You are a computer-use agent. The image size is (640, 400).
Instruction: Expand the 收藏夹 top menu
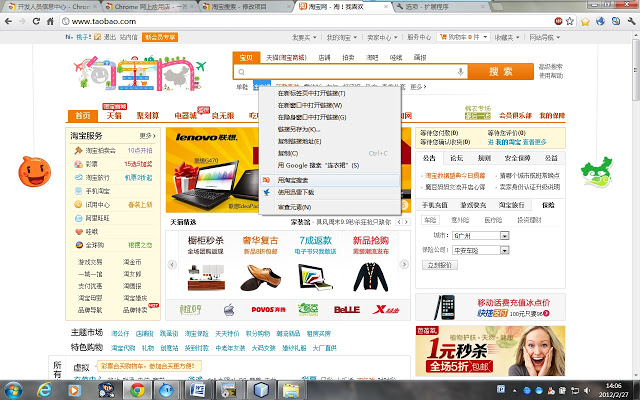(x=507, y=38)
